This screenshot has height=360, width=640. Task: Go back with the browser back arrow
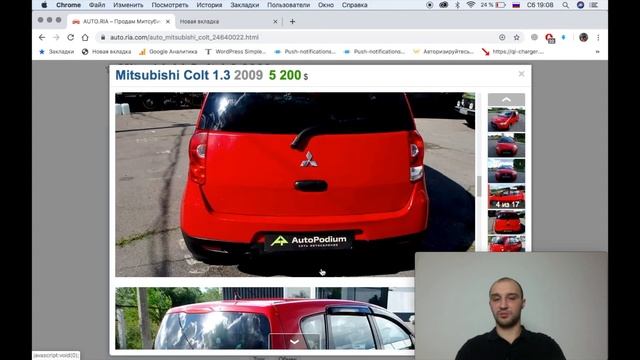tap(42, 37)
